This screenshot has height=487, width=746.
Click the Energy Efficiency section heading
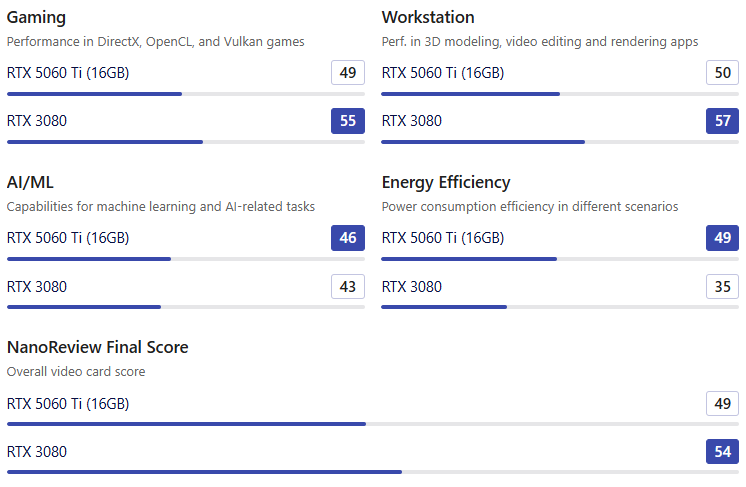pos(446,183)
